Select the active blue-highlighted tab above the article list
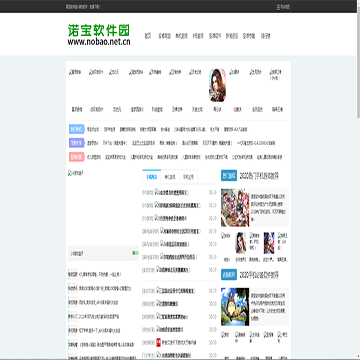Screen dimensions: 360x360 pos(151,177)
